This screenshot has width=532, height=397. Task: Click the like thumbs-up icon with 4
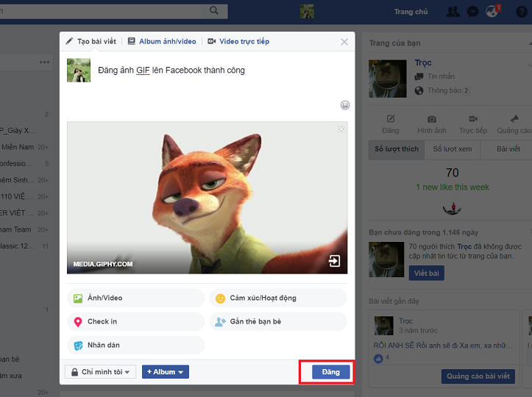coord(378,358)
